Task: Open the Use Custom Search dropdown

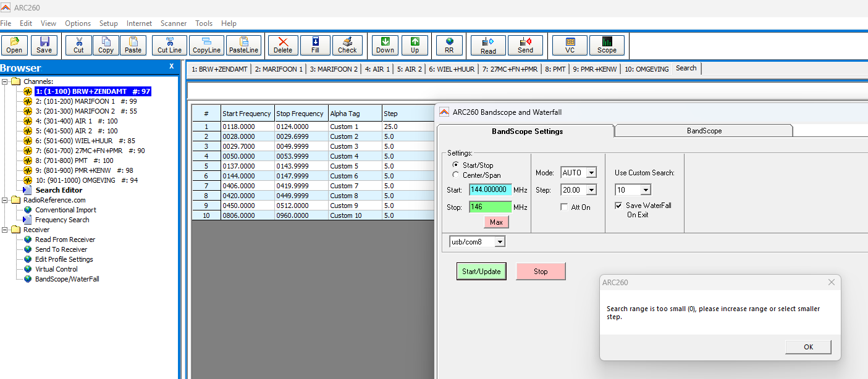Action: [646, 190]
